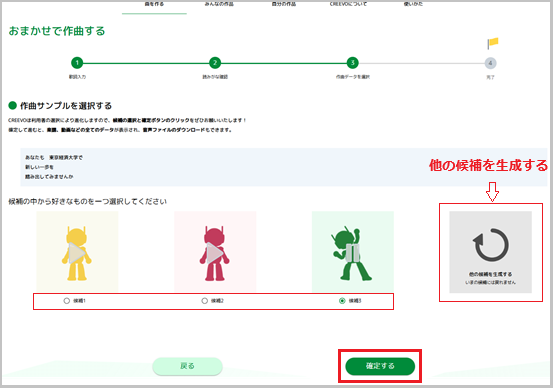Click the 戻る back button
Screen dimensions: 553x388
pos(187,366)
